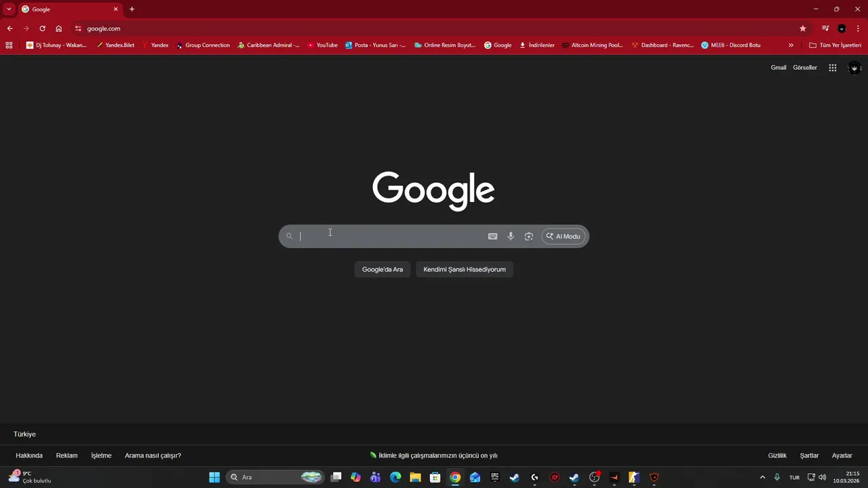
Task: Open the tab search dropdown arrow
Action: (x=9, y=9)
